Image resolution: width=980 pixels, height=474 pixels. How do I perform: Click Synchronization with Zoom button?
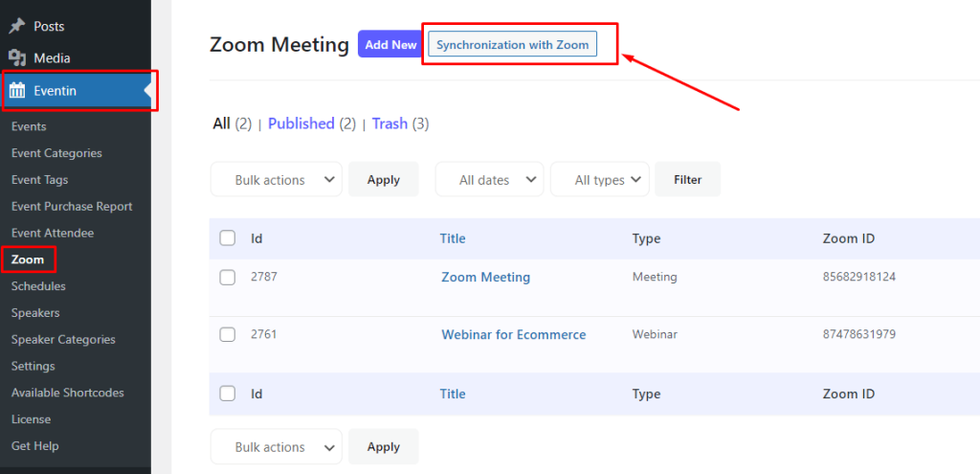513,44
